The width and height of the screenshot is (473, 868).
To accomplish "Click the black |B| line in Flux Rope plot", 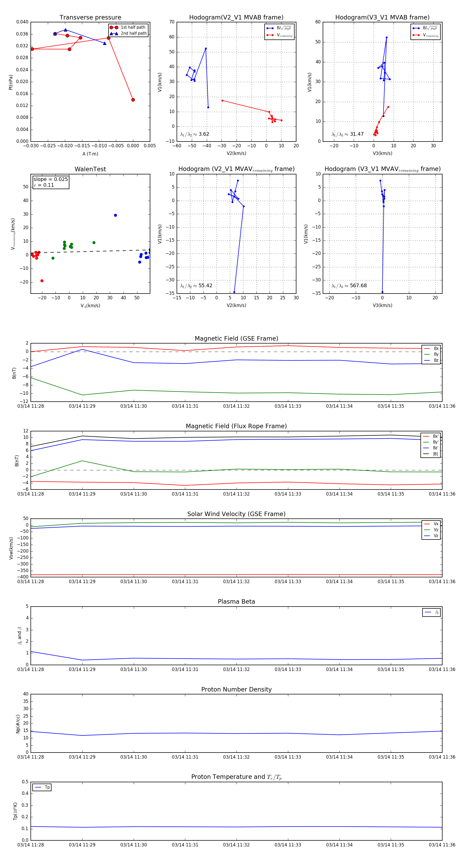I will click(236, 437).
